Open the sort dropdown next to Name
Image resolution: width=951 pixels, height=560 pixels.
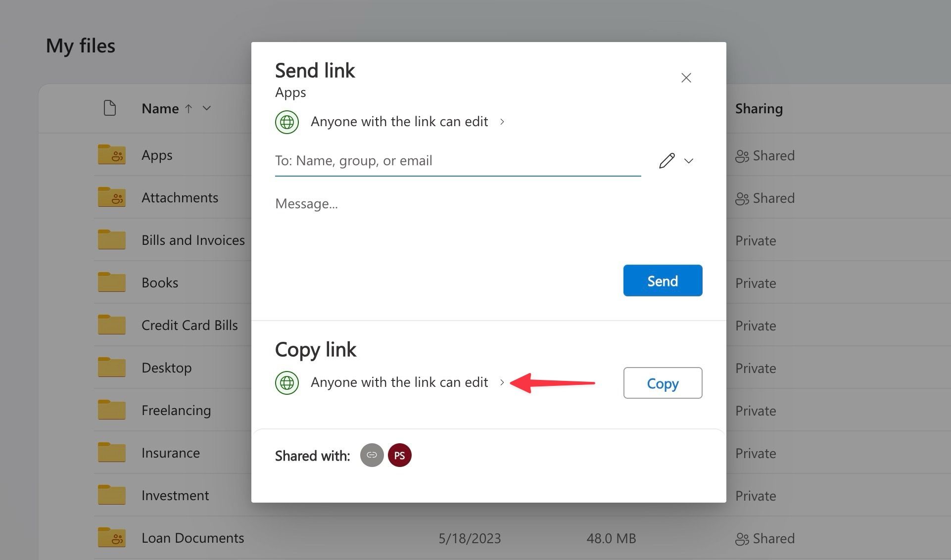point(207,108)
